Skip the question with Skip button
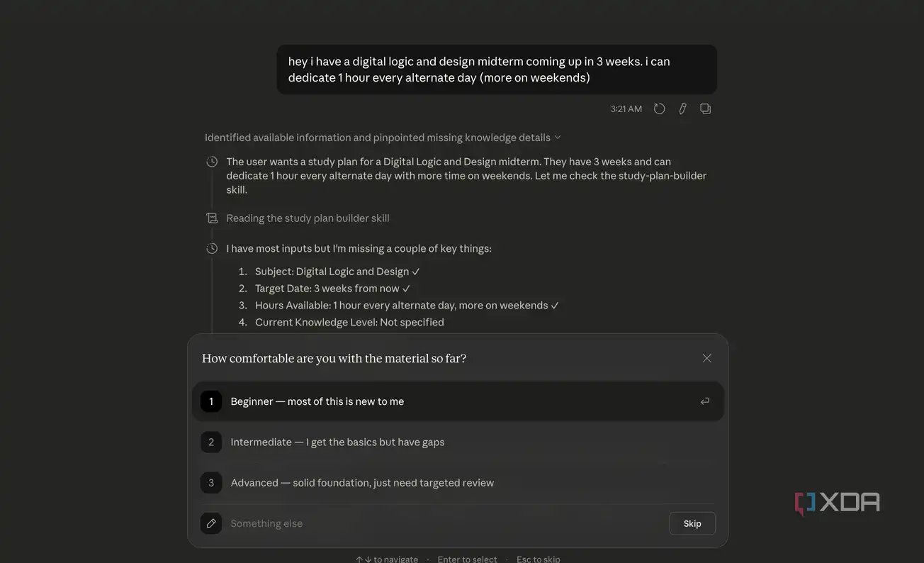The image size is (924, 563). click(692, 523)
